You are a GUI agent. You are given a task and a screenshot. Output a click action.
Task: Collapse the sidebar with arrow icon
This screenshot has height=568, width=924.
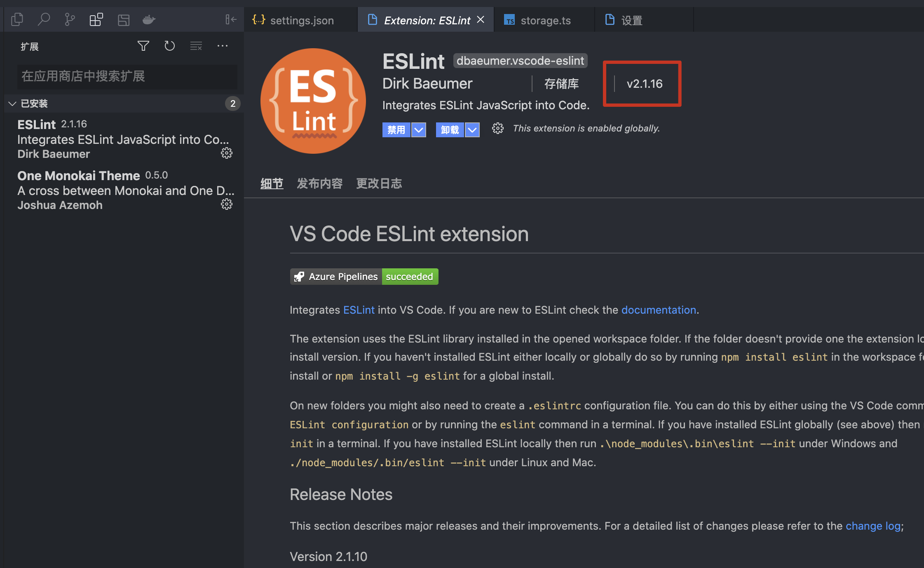231,19
